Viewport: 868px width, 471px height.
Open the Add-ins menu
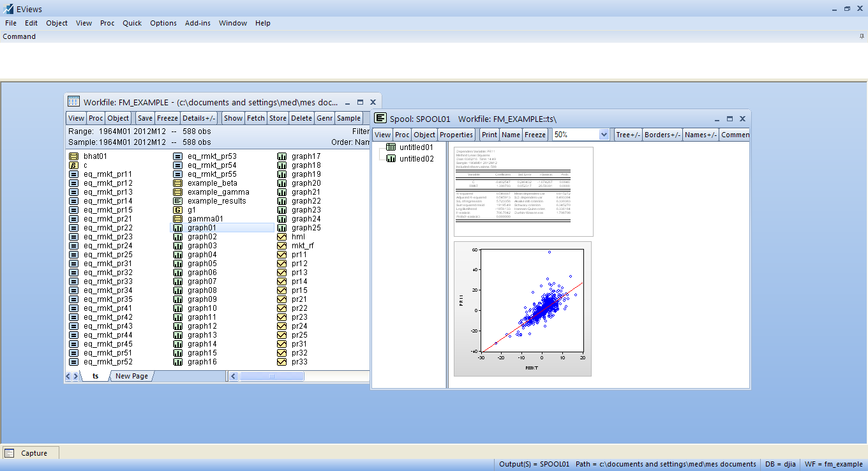pyautogui.click(x=198, y=23)
